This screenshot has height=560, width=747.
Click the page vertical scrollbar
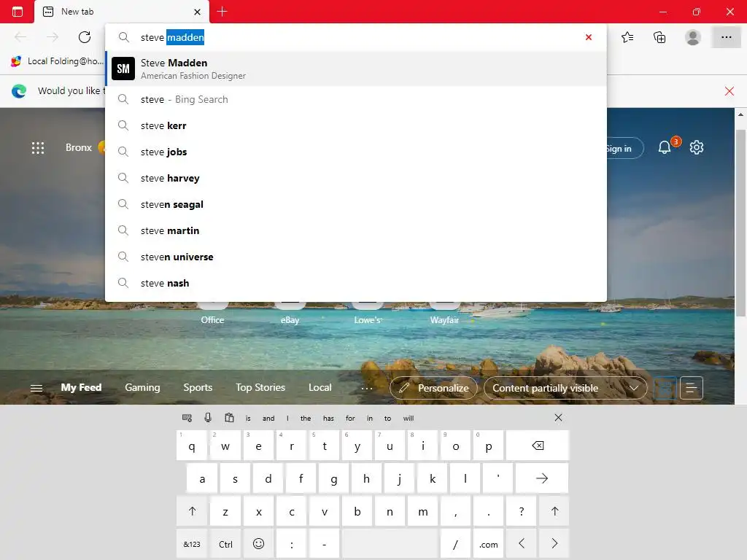click(740, 223)
